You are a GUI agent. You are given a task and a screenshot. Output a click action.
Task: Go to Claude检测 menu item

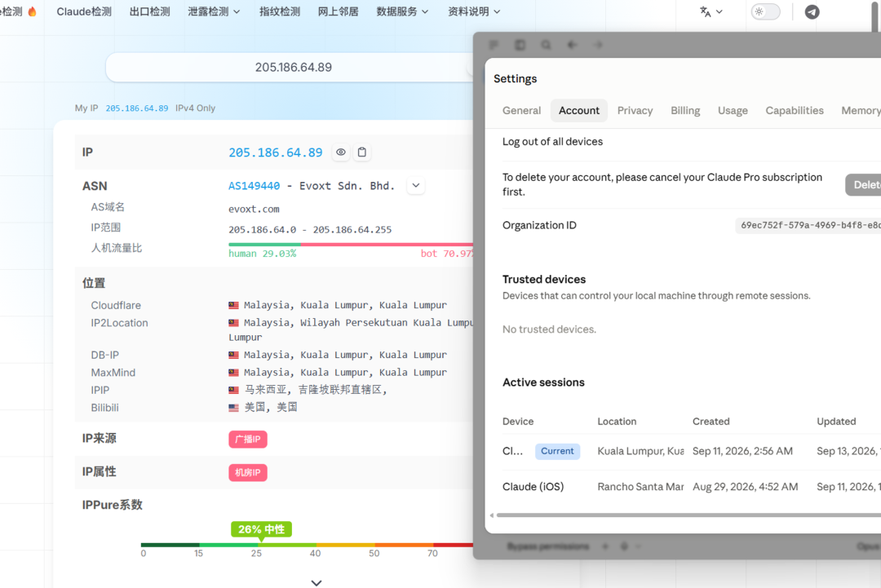pos(84,11)
